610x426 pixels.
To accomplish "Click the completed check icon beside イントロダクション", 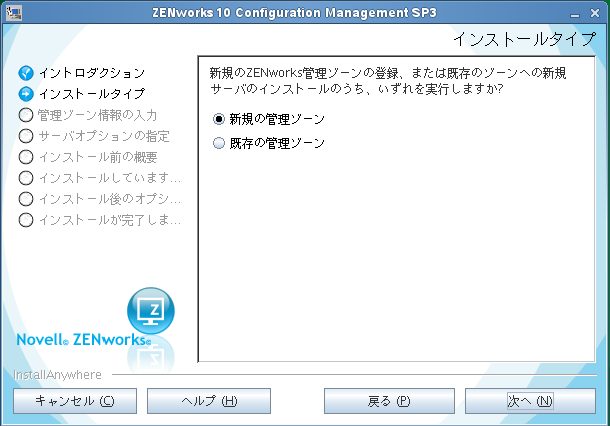I will [x=26, y=73].
